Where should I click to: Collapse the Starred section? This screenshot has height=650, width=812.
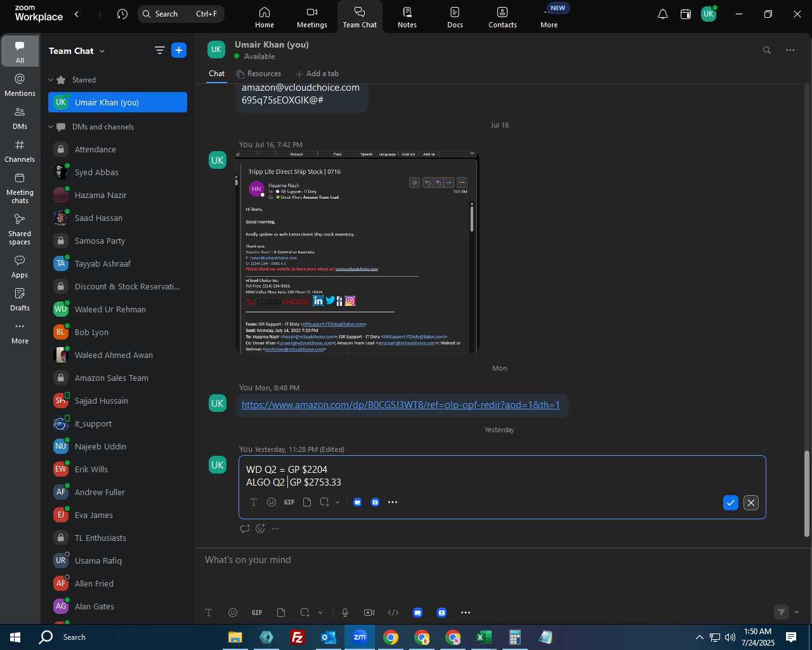tap(51, 80)
